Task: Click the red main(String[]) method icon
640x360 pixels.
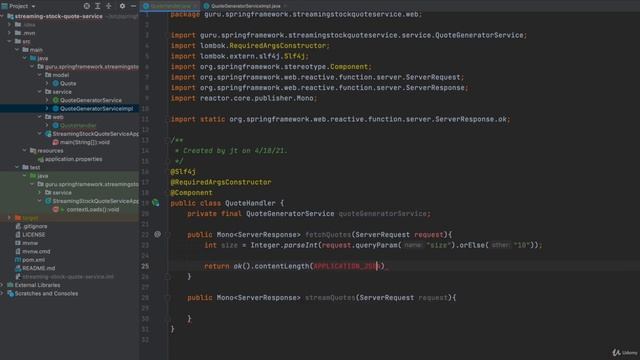Action: tap(56, 142)
